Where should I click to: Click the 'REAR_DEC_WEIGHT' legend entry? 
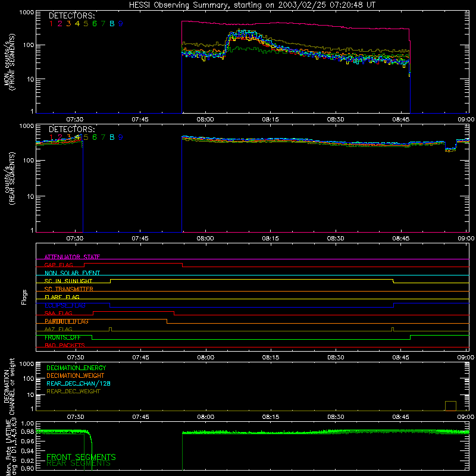click(73, 392)
